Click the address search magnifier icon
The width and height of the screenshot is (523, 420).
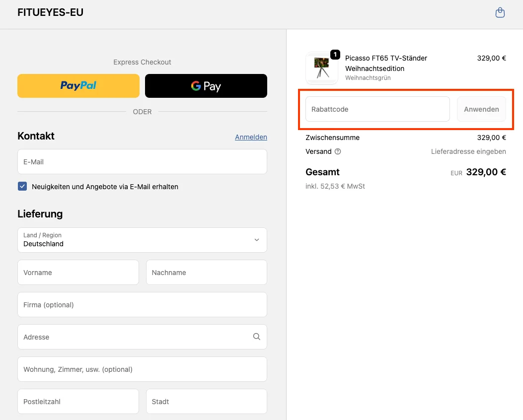[x=256, y=337]
